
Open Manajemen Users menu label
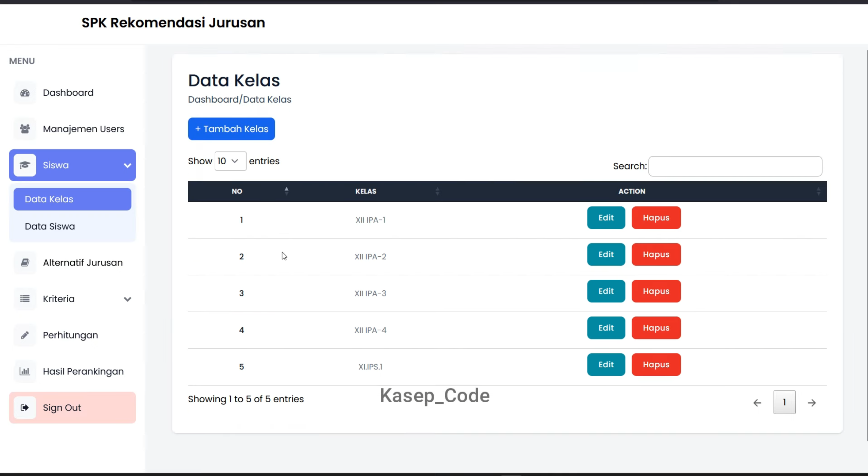[x=84, y=129]
